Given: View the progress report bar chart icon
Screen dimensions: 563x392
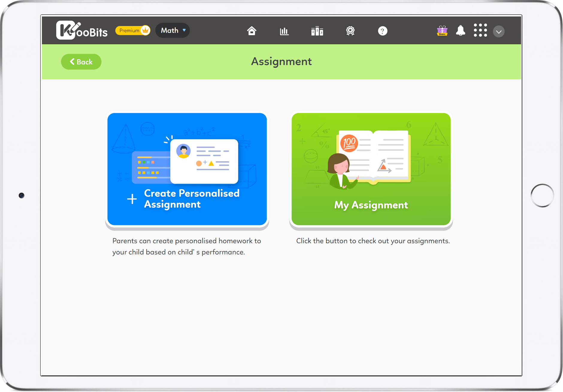Looking at the screenshot, I should click(x=284, y=31).
